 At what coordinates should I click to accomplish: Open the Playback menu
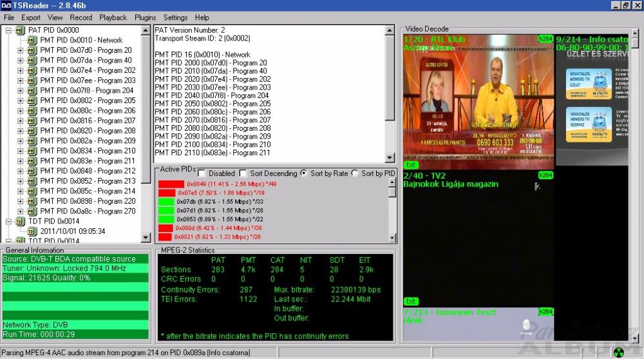tap(113, 17)
